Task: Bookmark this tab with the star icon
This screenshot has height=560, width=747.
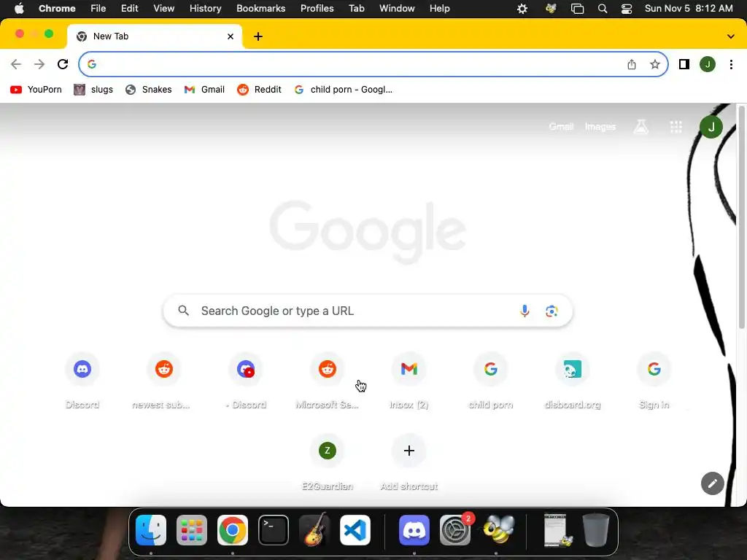Action: [655, 64]
